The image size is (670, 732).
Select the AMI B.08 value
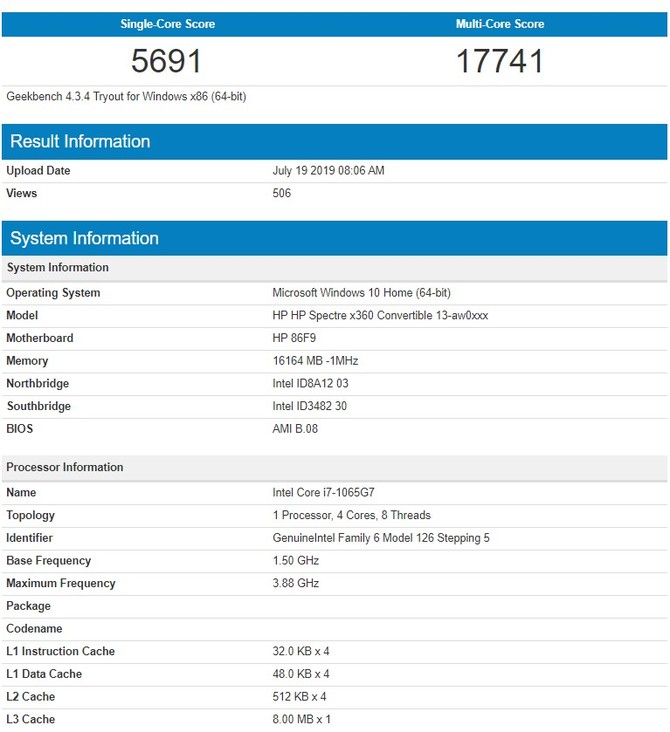pyautogui.click(x=295, y=429)
